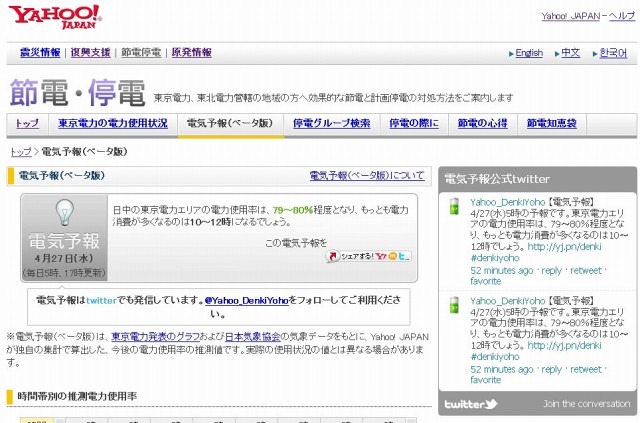Open http://yj.pn/denki link in first tweet
Screen dimensions: 640x423
point(564,247)
